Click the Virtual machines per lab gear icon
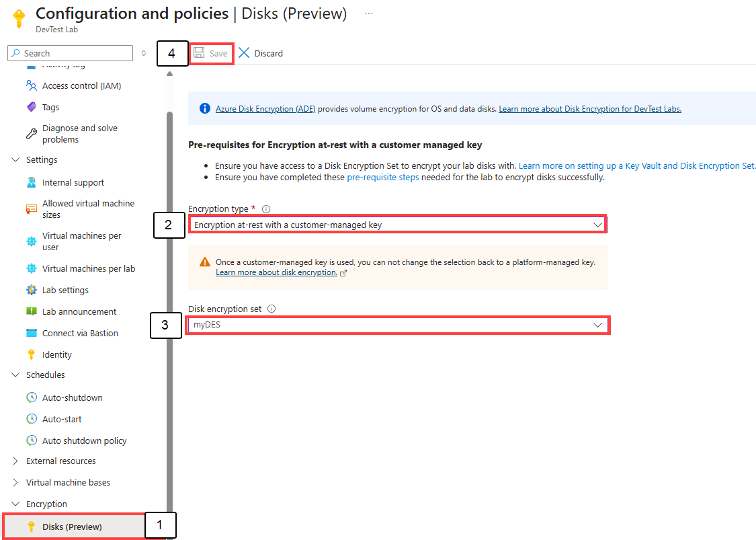 tap(32, 268)
